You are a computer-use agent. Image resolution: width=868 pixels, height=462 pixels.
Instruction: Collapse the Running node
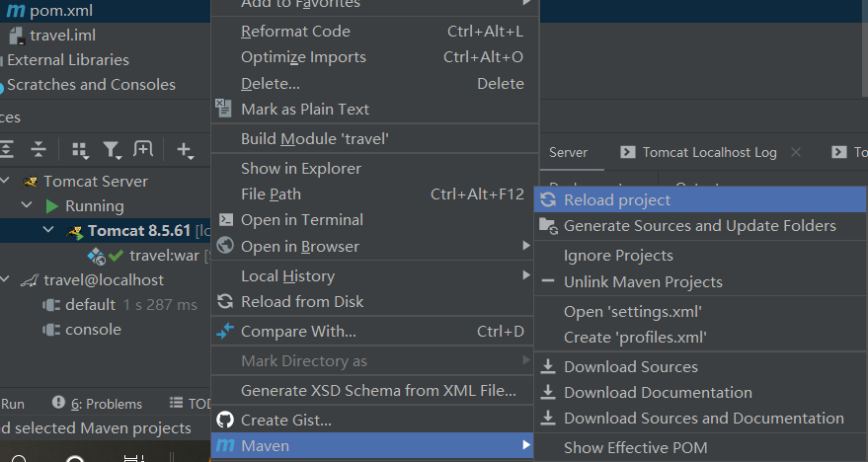click(27, 204)
